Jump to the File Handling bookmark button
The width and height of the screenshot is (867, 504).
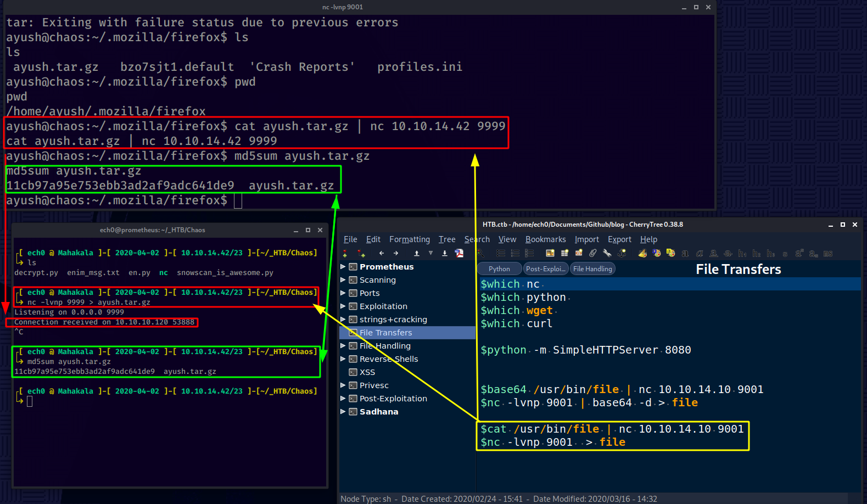tap(592, 268)
